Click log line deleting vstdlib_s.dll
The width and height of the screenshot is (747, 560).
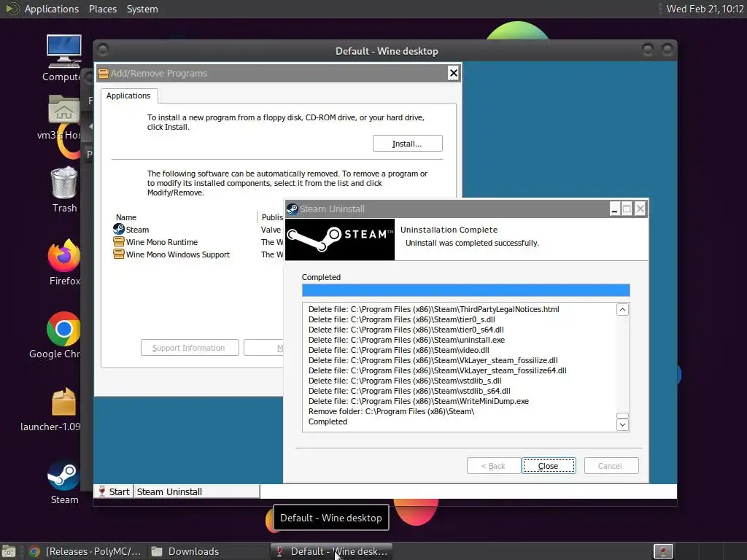[405, 381]
